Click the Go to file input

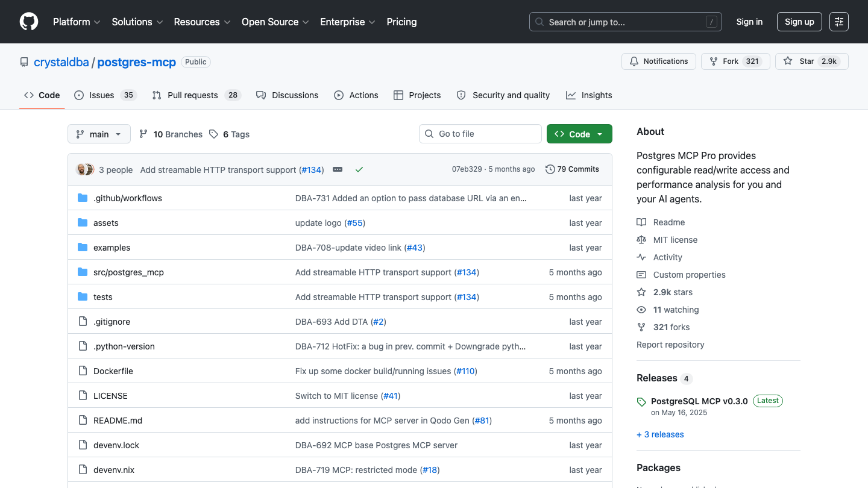pos(480,134)
